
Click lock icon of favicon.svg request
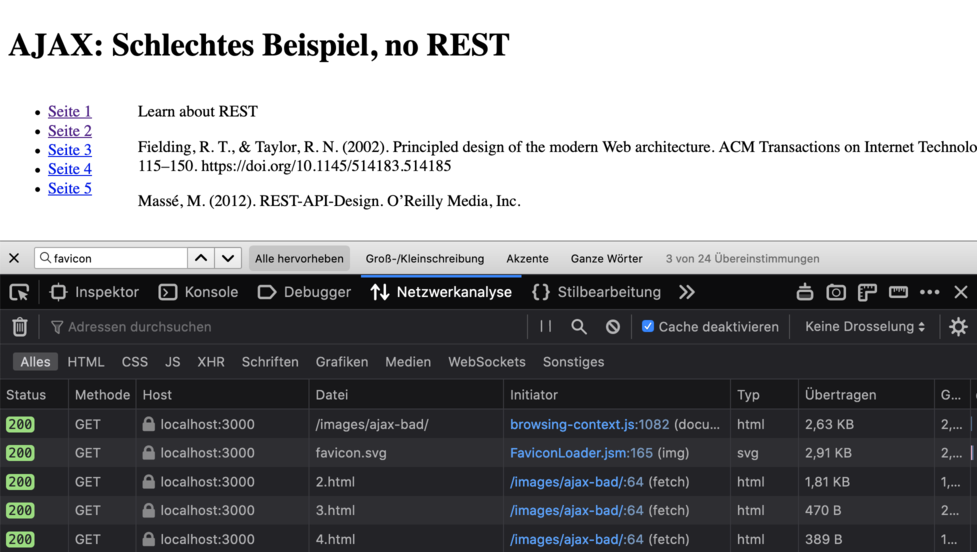148,453
